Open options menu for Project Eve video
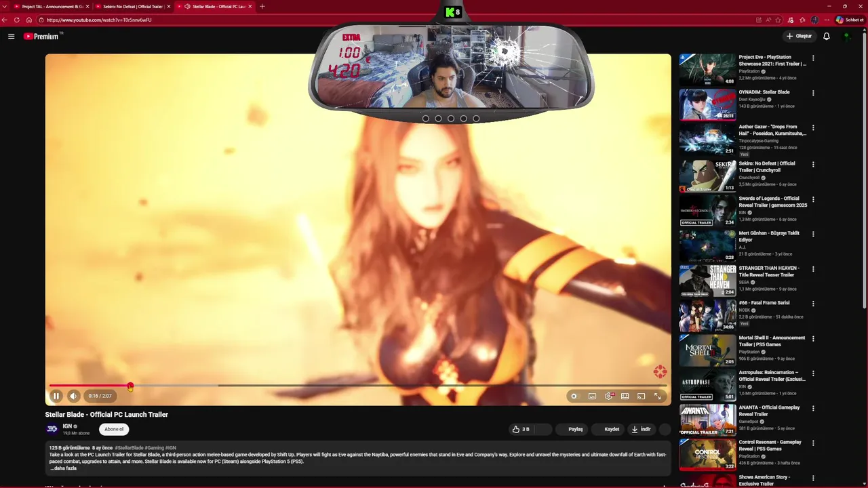 [813, 58]
